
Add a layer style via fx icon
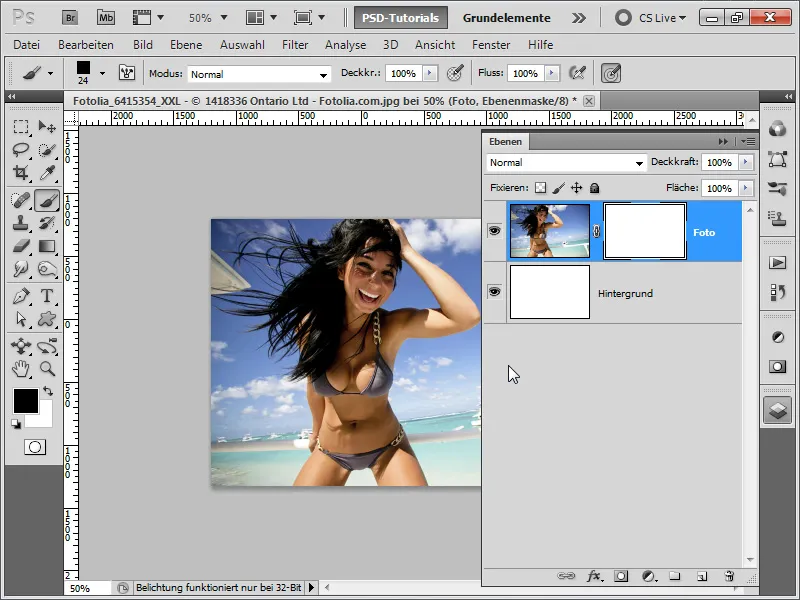[594, 576]
